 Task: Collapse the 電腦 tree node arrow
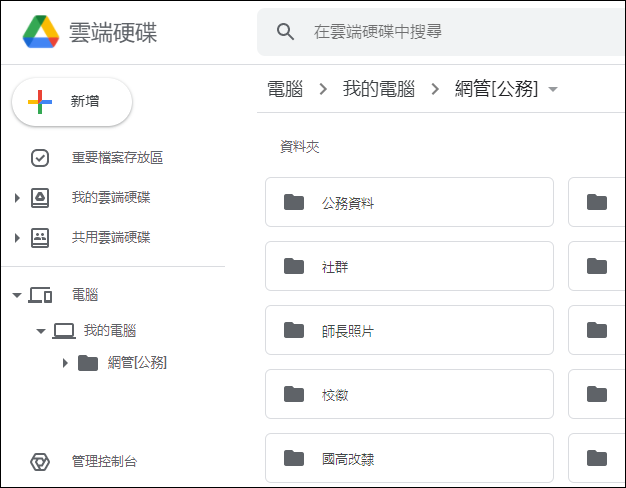pyautogui.click(x=17, y=296)
